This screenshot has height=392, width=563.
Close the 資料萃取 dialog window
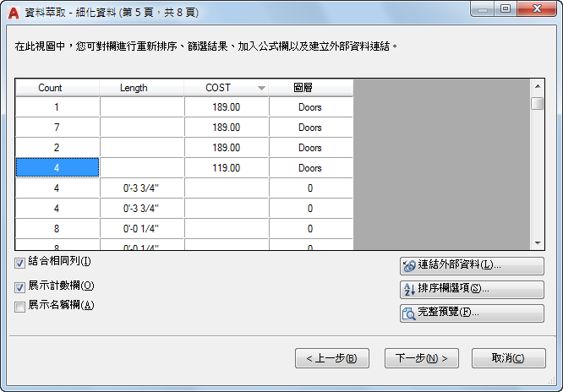537,8
